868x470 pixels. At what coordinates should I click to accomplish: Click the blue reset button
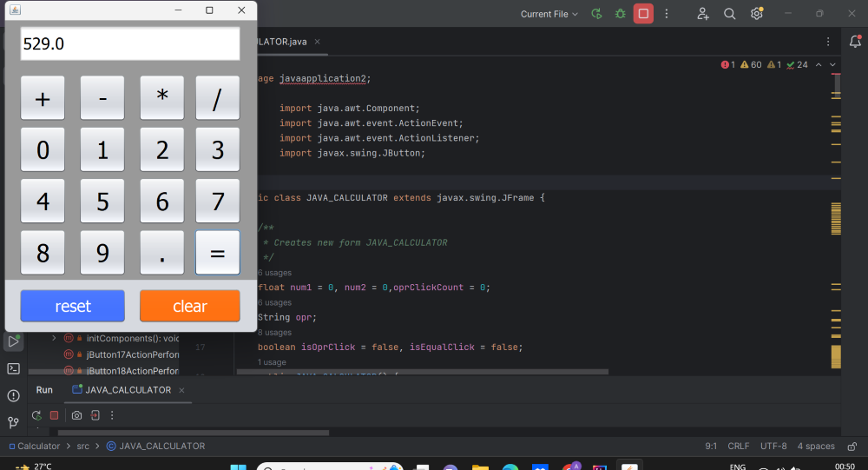click(73, 306)
